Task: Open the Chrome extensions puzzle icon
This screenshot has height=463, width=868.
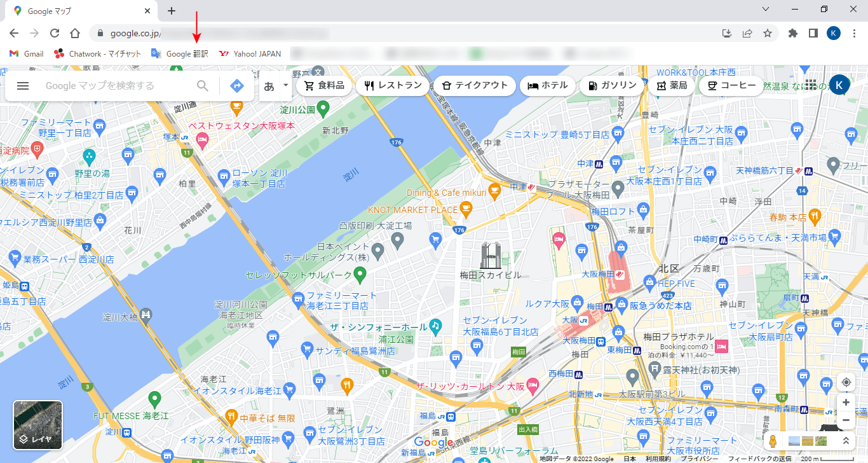Action: [x=793, y=33]
